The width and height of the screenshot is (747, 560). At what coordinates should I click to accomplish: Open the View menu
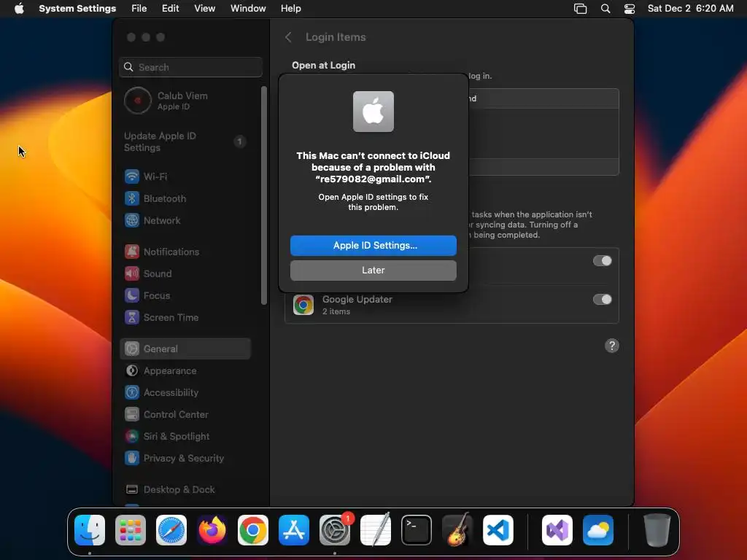205,9
